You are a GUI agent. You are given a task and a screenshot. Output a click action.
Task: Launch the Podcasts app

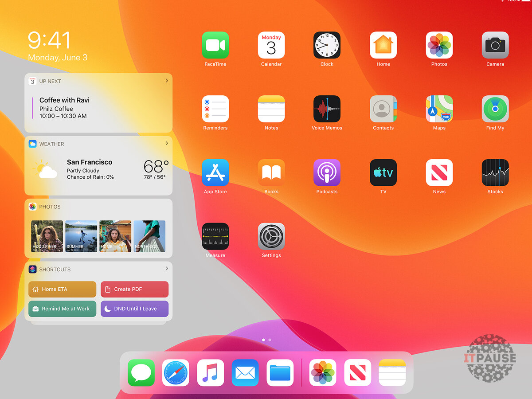pos(327,173)
